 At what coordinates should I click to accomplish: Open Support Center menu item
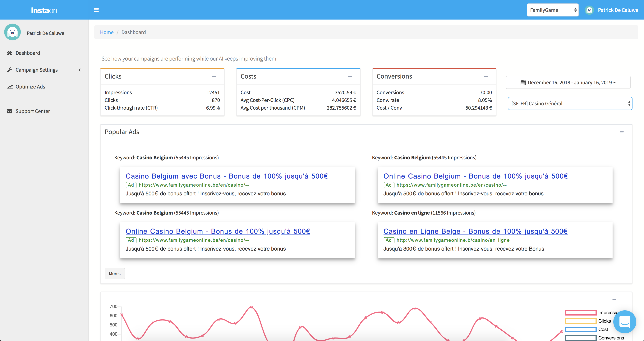pyautogui.click(x=33, y=111)
